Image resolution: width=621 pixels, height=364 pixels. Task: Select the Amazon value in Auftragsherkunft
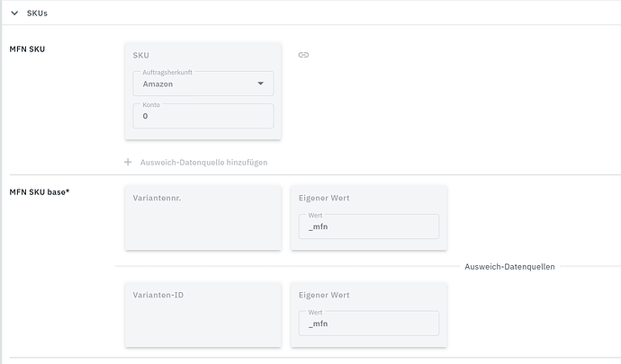(157, 84)
